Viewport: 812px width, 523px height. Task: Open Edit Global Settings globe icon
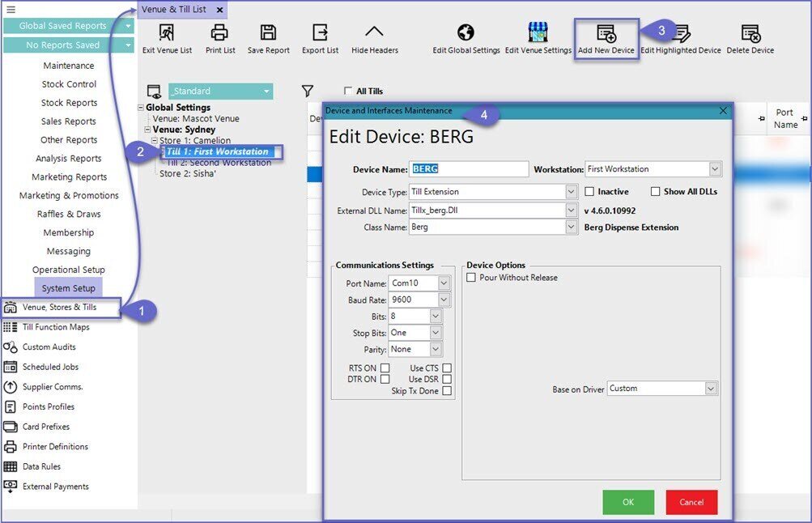pyautogui.click(x=466, y=33)
